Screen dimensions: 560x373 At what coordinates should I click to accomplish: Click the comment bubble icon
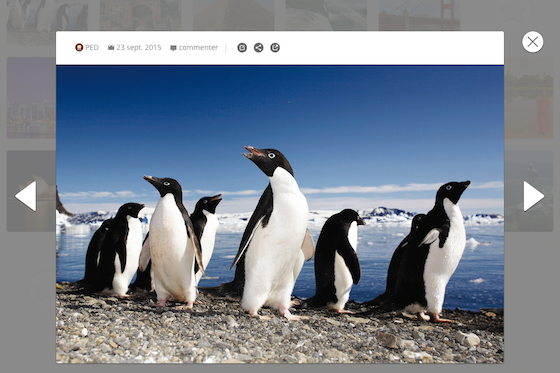tap(173, 48)
